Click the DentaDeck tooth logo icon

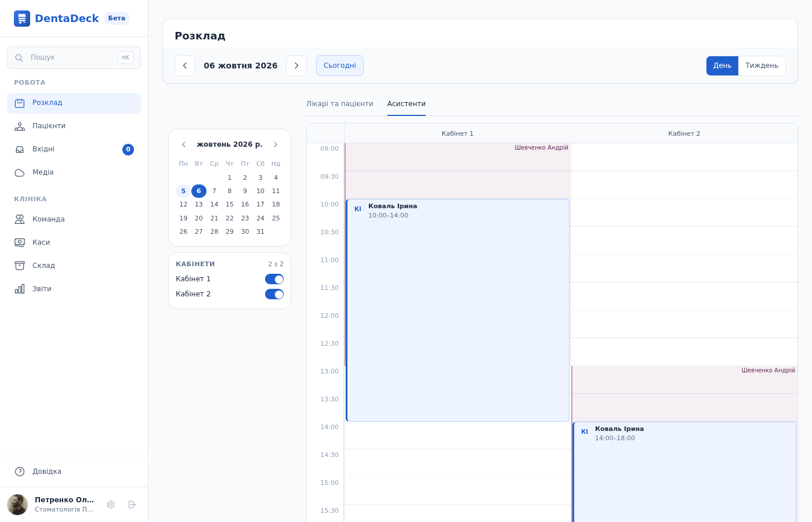(x=22, y=19)
